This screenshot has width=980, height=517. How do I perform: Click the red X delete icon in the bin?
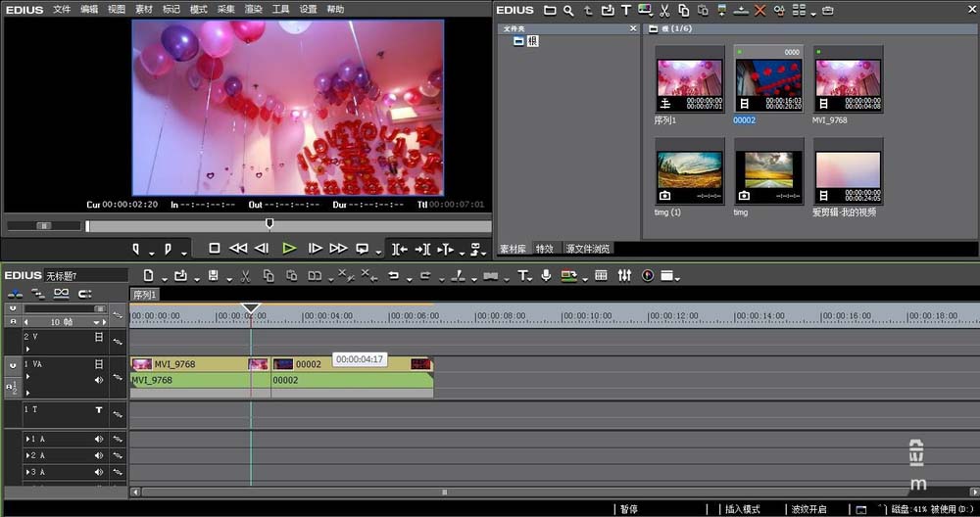(x=760, y=11)
